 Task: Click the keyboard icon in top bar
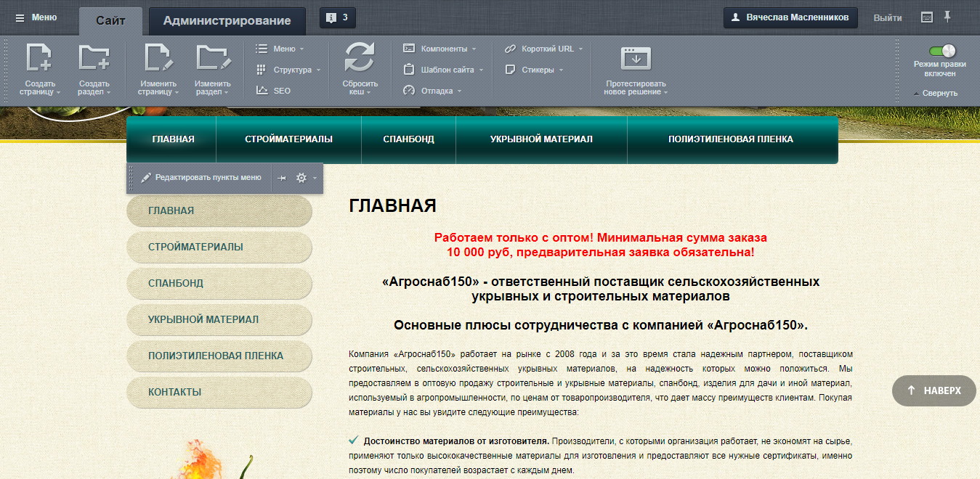927,17
